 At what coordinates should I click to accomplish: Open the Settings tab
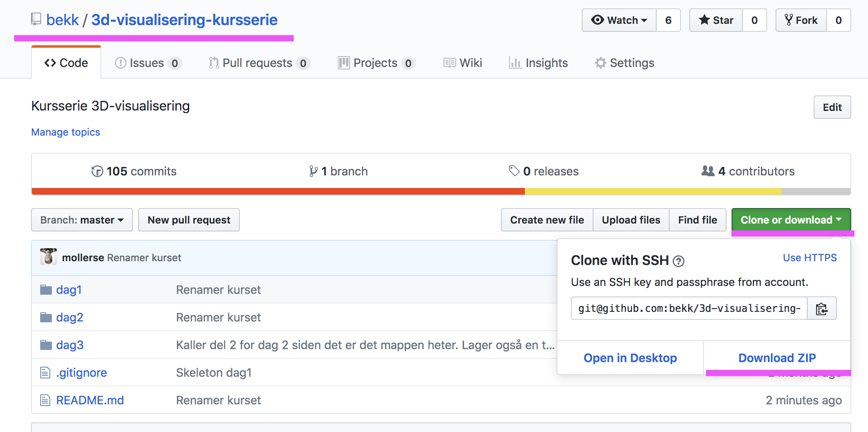(x=624, y=63)
